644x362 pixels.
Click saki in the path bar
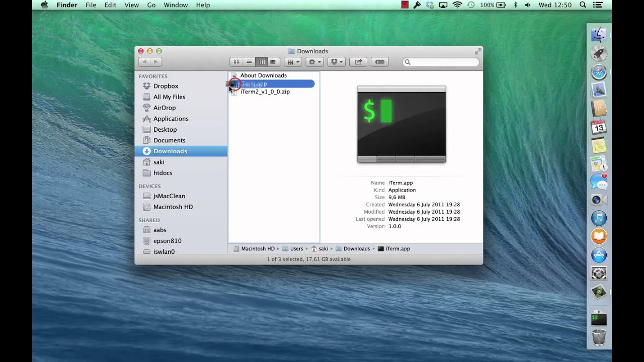pos(319,249)
